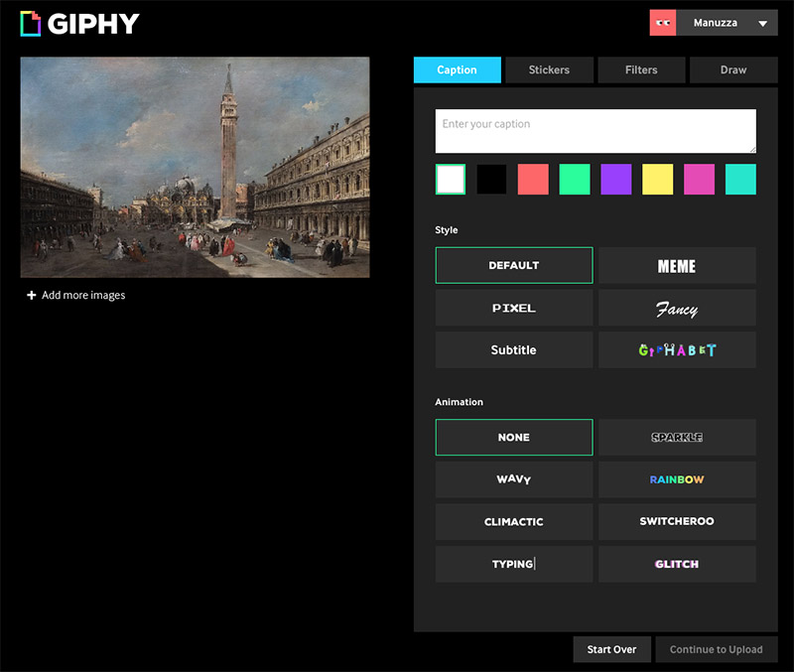The width and height of the screenshot is (794, 672).
Task: Click the Manuzza username label
Action: point(716,23)
